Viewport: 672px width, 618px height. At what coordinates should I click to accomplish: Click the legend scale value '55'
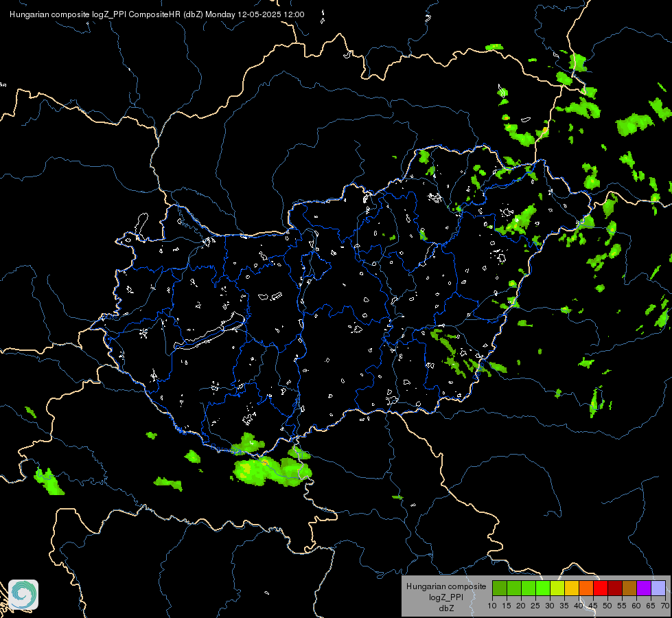(622, 606)
